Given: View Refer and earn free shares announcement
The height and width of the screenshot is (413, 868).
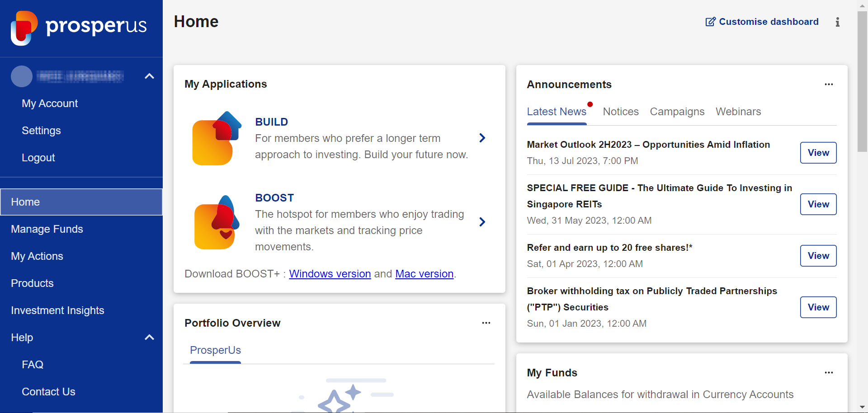Looking at the screenshot, I should pos(818,256).
